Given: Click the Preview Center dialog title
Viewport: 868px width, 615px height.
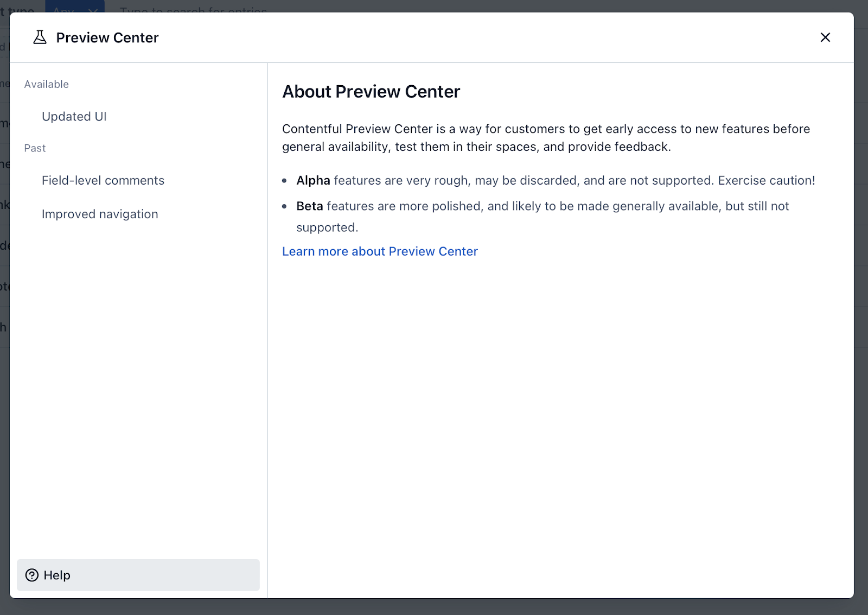Looking at the screenshot, I should [107, 37].
